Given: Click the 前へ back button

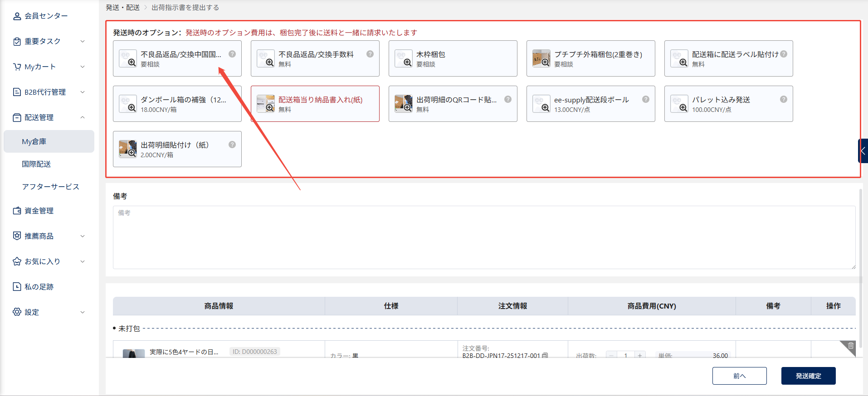Looking at the screenshot, I should coord(739,376).
